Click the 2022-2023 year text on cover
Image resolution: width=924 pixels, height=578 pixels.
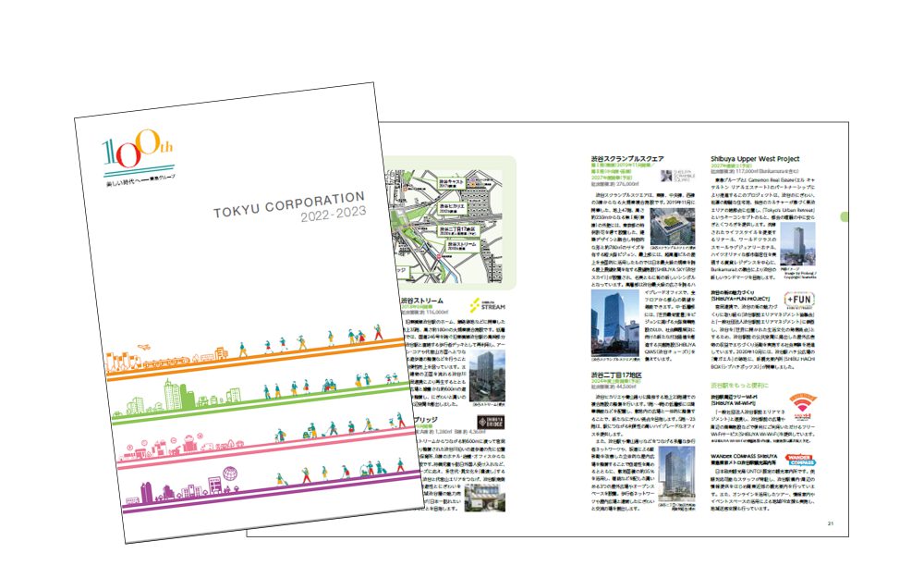point(334,215)
